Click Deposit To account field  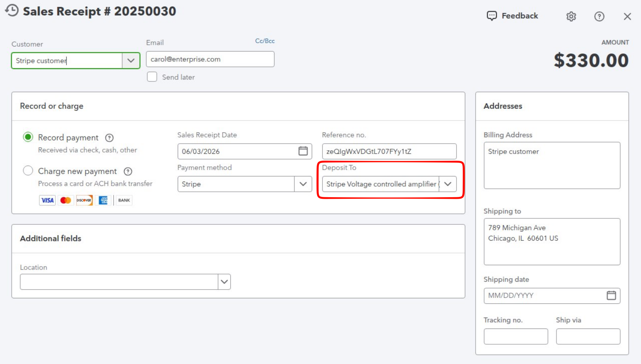[381, 184]
